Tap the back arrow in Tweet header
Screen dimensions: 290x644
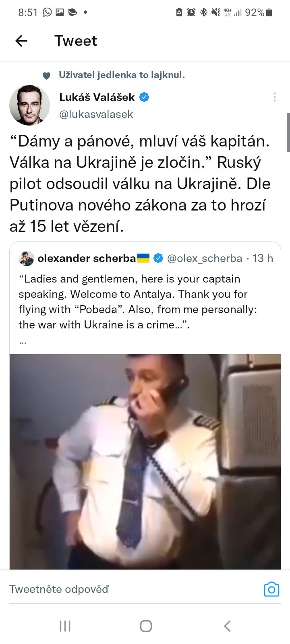(21, 41)
